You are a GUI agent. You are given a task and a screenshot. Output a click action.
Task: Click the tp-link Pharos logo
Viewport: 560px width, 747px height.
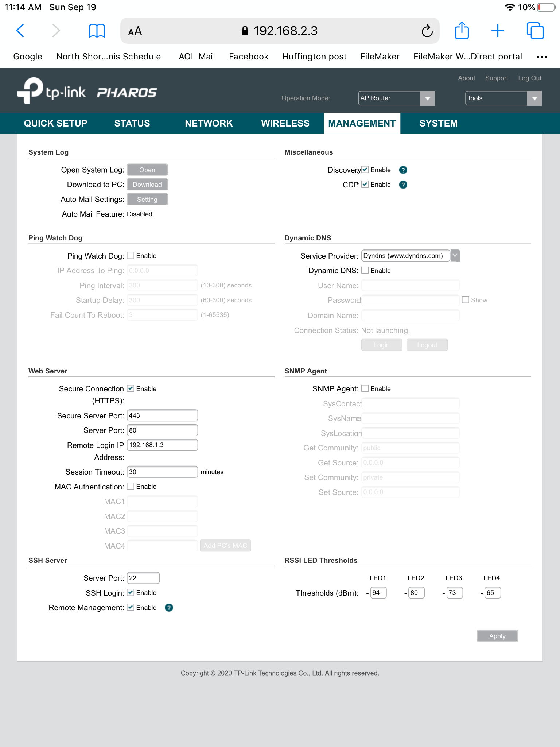click(87, 91)
